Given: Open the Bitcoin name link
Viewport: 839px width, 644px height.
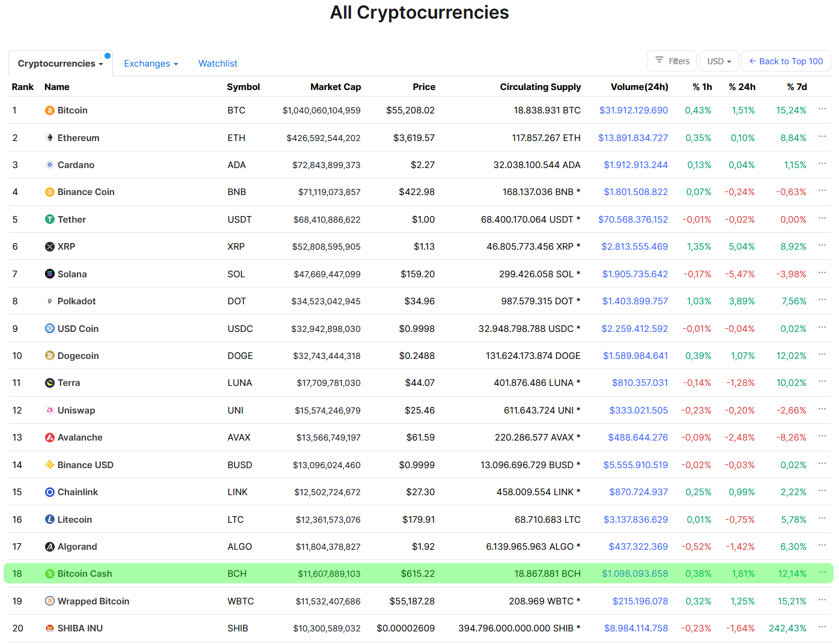Looking at the screenshot, I should coord(73,110).
